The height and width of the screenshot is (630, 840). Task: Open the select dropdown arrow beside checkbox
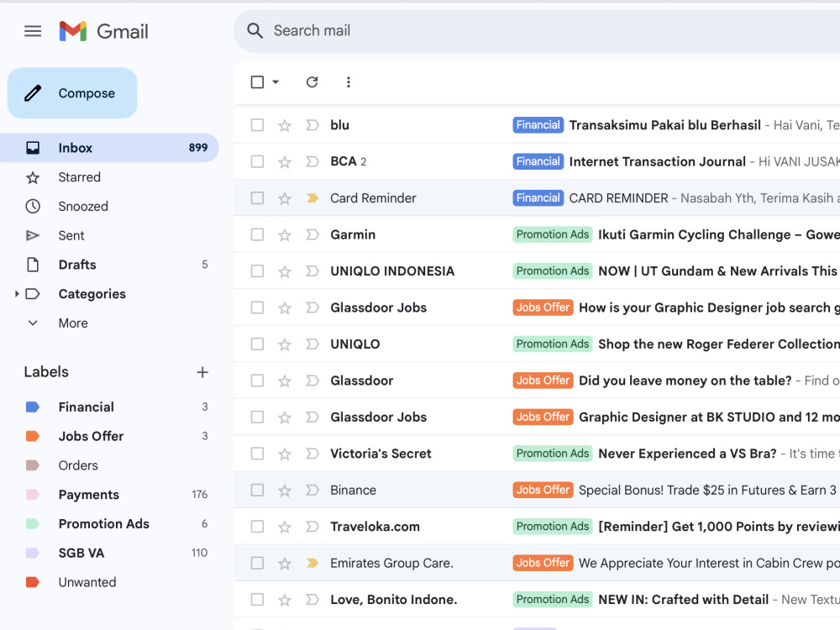(x=276, y=82)
